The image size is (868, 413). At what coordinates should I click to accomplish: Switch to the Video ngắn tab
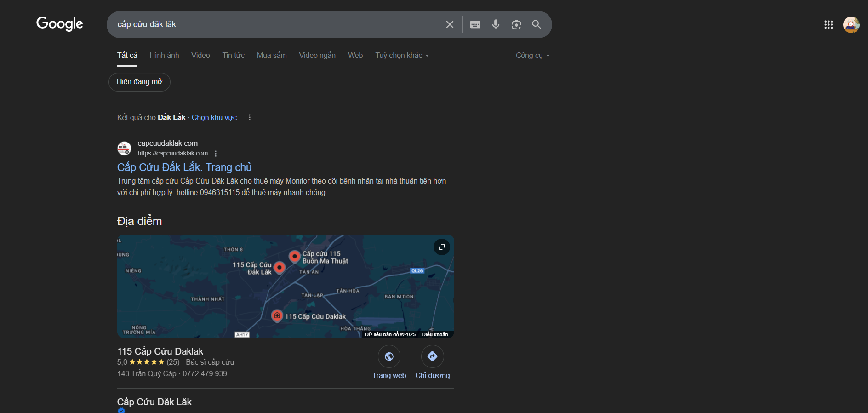coord(317,55)
